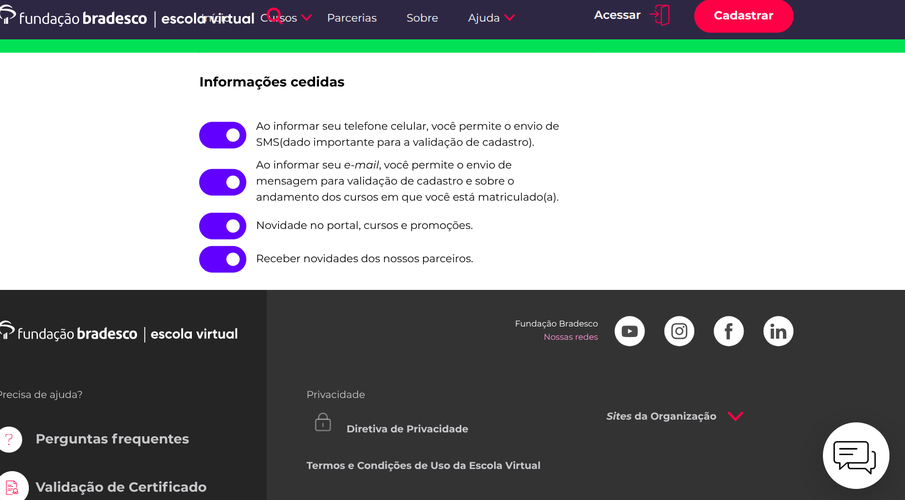Viewport: 905px width, 500px height.
Task: Expand the Cursos dropdown menu
Action: pos(286,18)
